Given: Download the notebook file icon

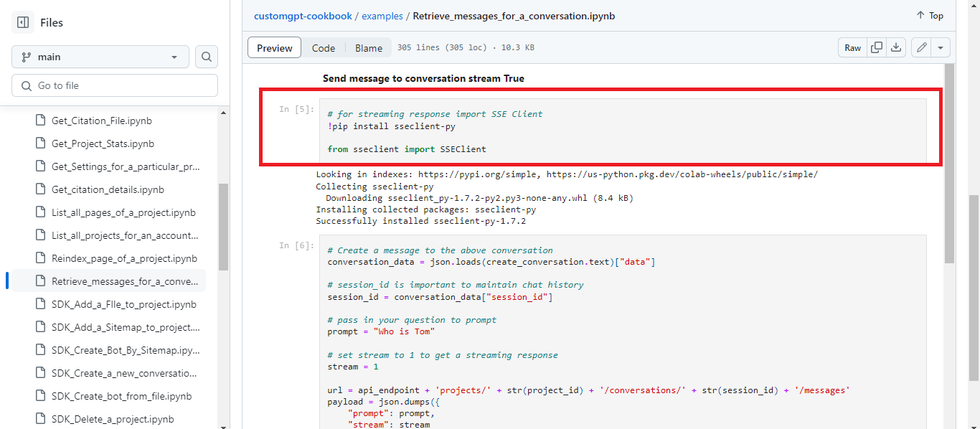Looking at the screenshot, I should [895, 47].
